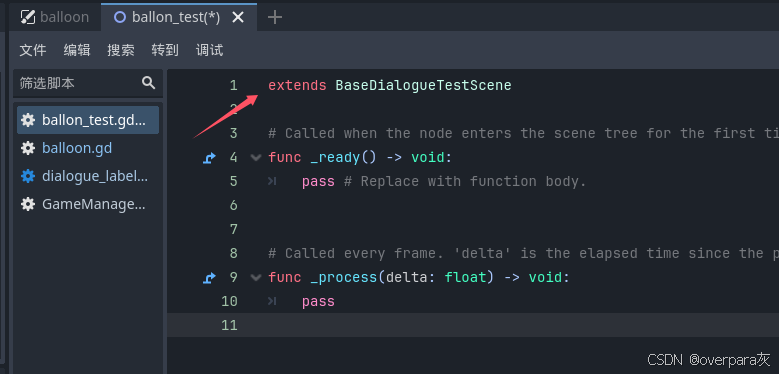Click the override arrow icon on line 9
Image resolution: width=779 pixels, height=374 pixels.
click(209, 278)
